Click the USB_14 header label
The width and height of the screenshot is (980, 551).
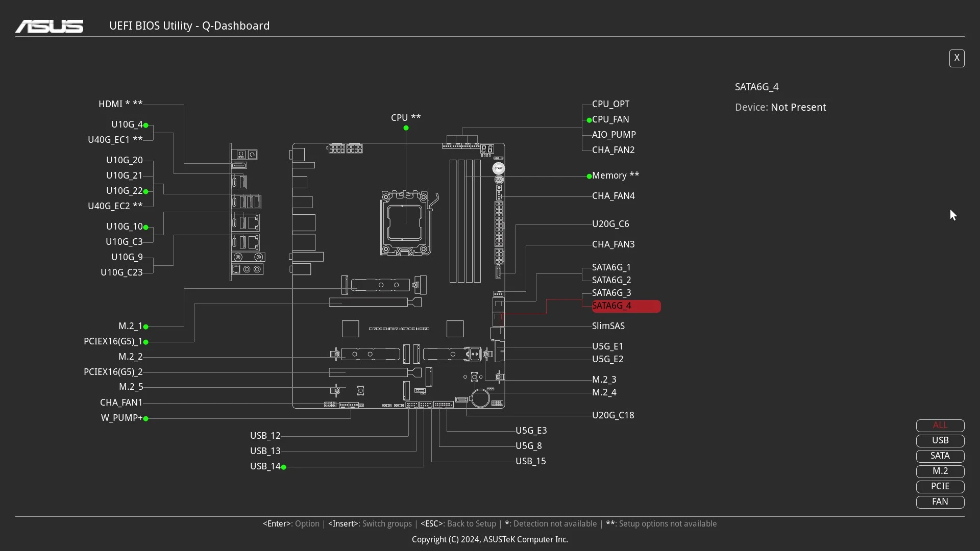point(265,466)
